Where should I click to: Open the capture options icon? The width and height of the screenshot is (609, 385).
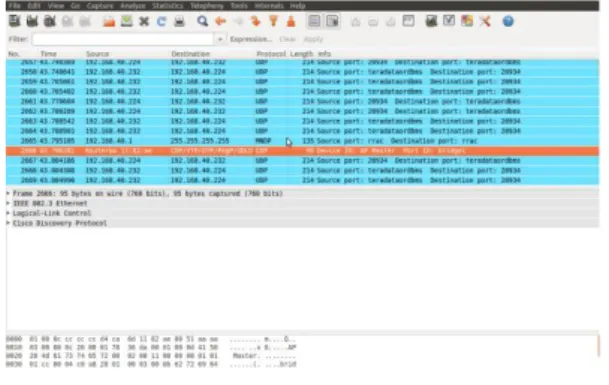[x=32, y=21]
